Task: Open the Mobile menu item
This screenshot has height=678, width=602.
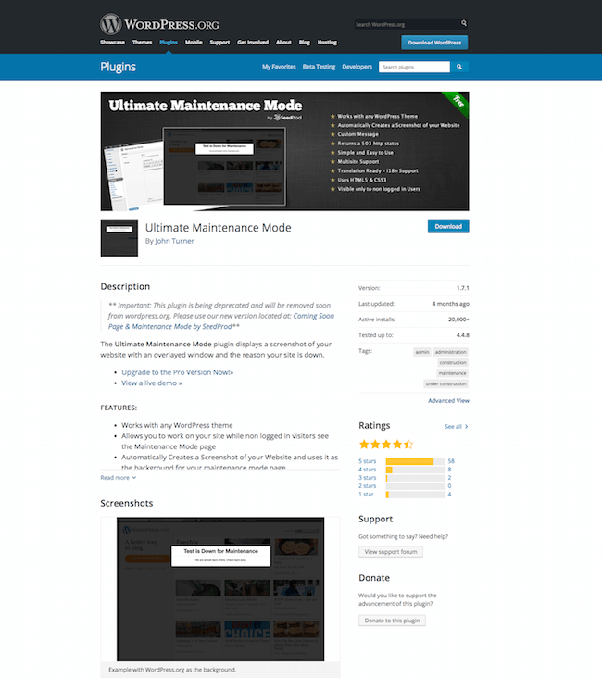Action: [x=194, y=42]
